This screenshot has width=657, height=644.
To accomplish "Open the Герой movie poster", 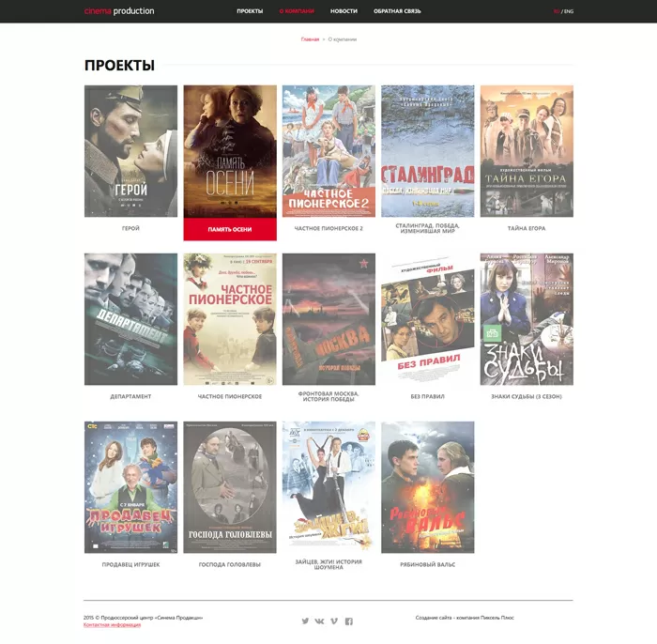I will pyautogui.click(x=130, y=151).
